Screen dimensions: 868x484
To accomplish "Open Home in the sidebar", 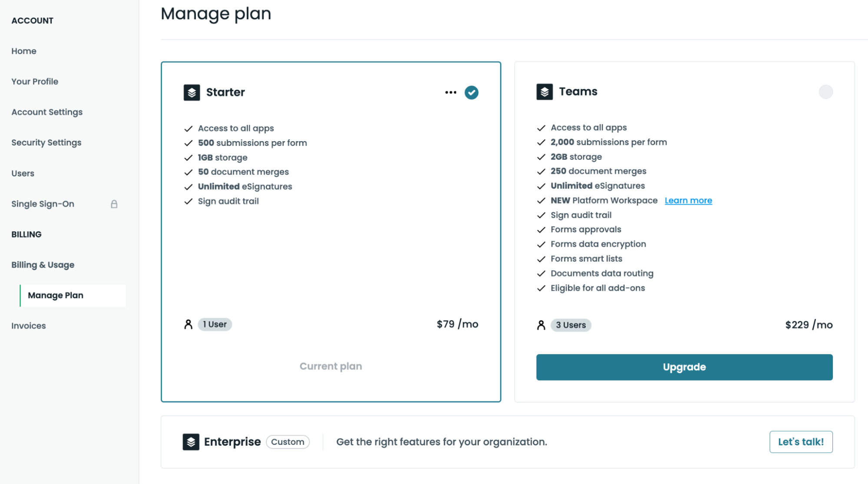I will coord(24,51).
